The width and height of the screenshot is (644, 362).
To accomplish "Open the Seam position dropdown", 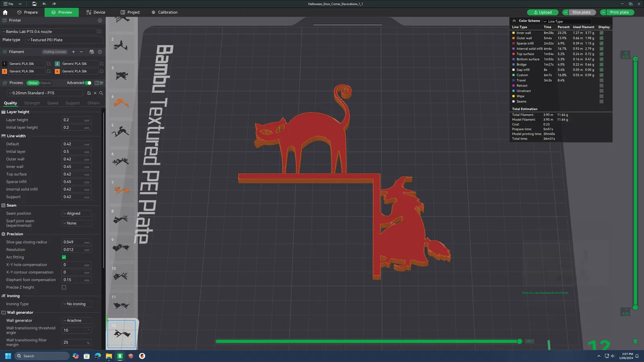I will coord(77,214).
